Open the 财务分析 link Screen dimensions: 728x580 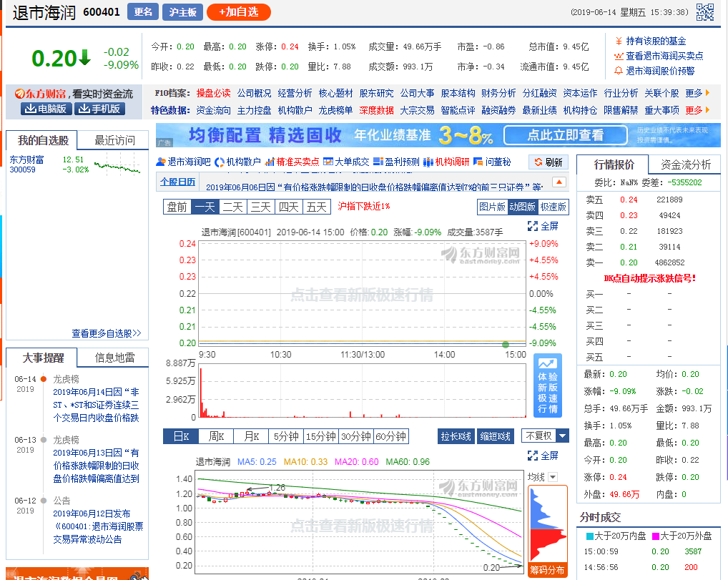click(498, 93)
